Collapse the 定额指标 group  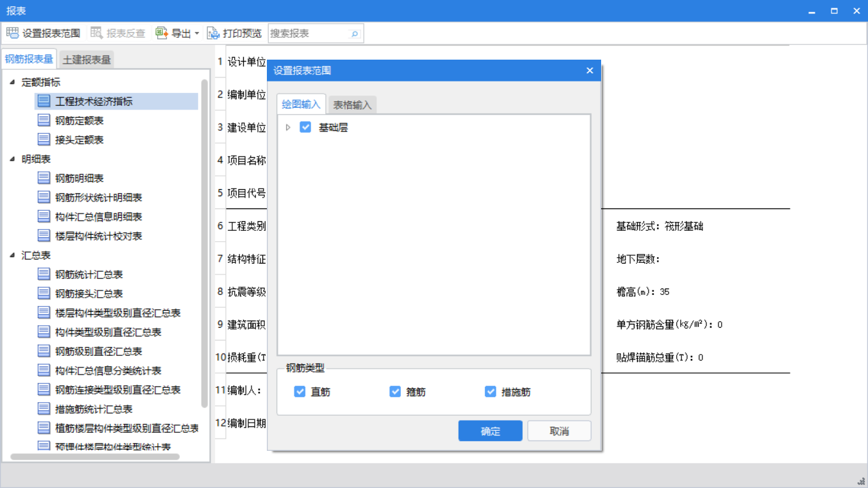coord(13,82)
